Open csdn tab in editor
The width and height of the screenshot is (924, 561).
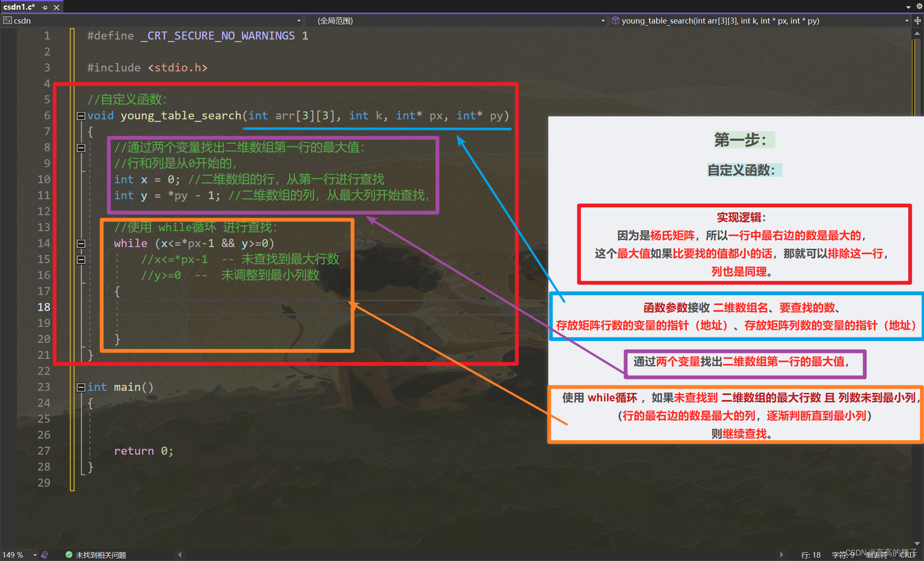click(x=24, y=21)
